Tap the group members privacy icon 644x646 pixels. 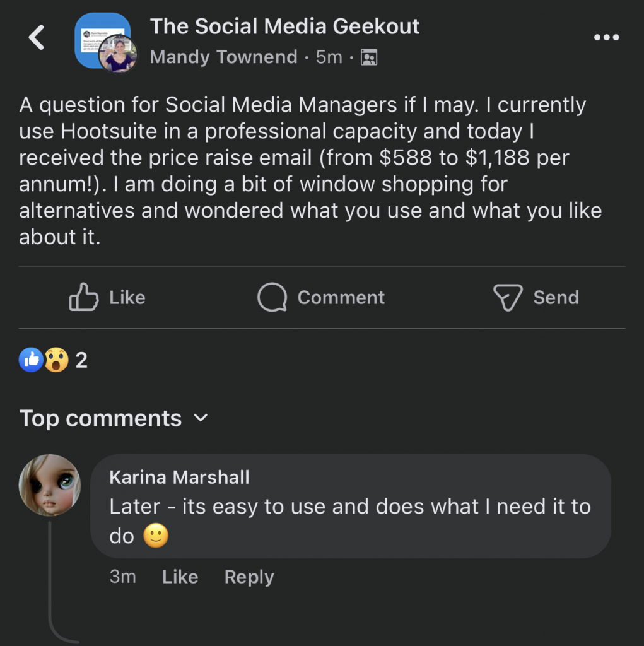coord(368,58)
